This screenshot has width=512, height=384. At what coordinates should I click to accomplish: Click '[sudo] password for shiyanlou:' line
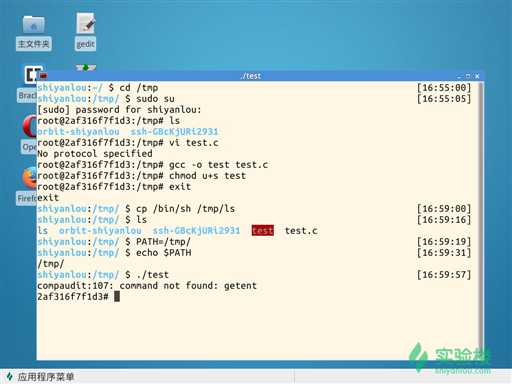pyautogui.click(x=119, y=110)
